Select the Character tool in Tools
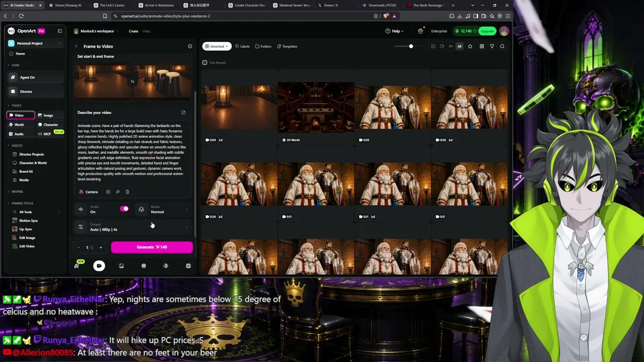Image resolution: width=644 pixels, height=362 pixels. [x=50, y=125]
